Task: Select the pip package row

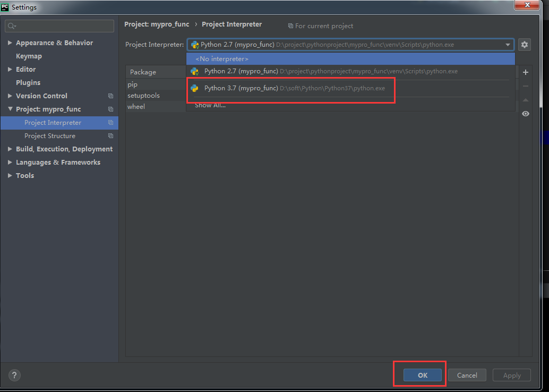Action: click(x=156, y=84)
